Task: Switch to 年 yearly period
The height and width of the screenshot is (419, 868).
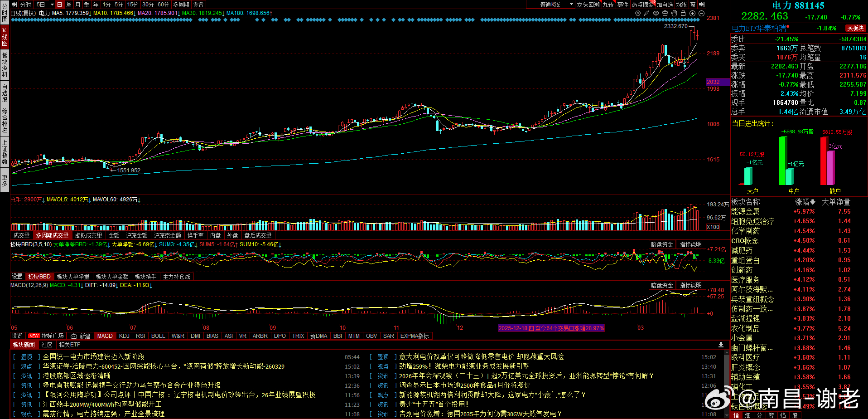Action: (x=96, y=5)
